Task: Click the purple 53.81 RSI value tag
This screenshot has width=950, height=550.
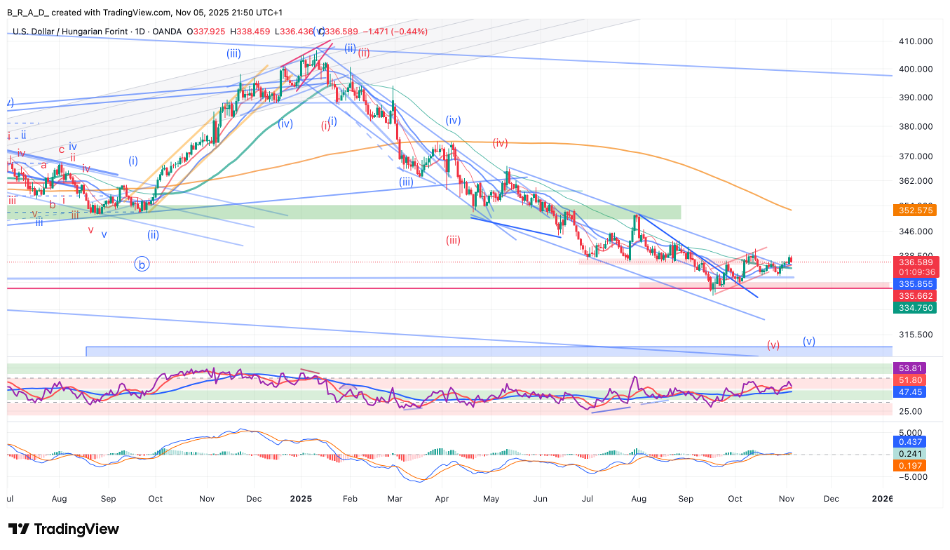Action: click(917, 368)
